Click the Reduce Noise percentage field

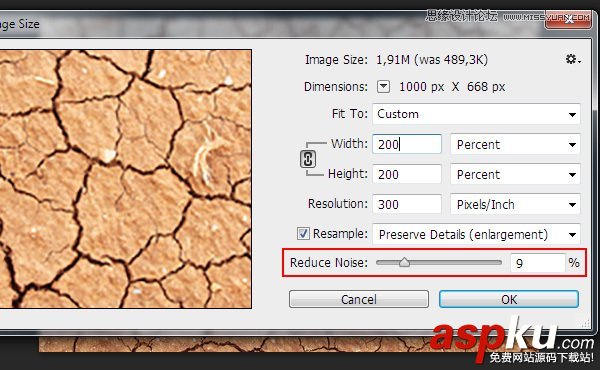[x=537, y=263]
